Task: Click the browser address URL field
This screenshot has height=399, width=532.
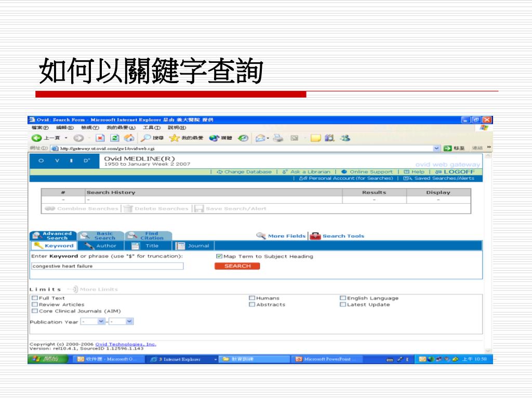Action: pyautogui.click(x=246, y=148)
